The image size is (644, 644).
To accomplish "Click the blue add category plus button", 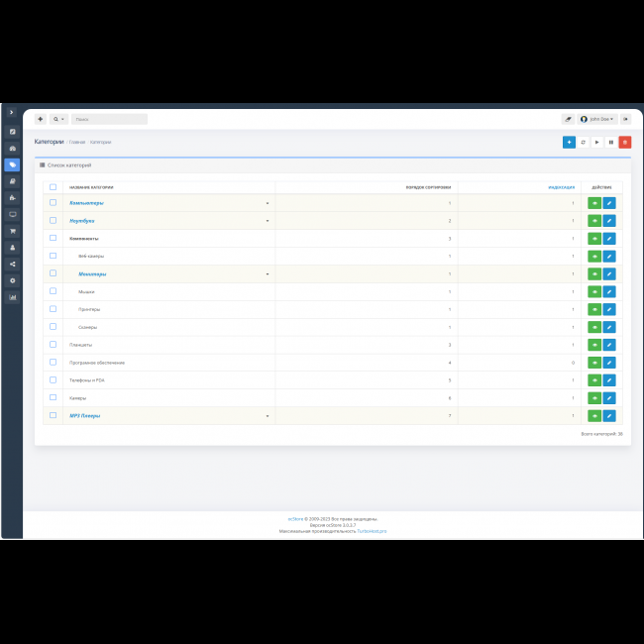I will pyautogui.click(x=569, y=142).
